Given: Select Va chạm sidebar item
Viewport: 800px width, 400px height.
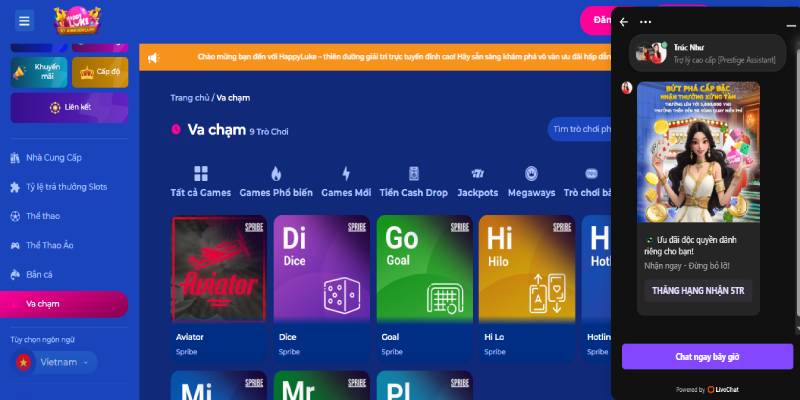Looking at the screenshot, I should [64, 304].
